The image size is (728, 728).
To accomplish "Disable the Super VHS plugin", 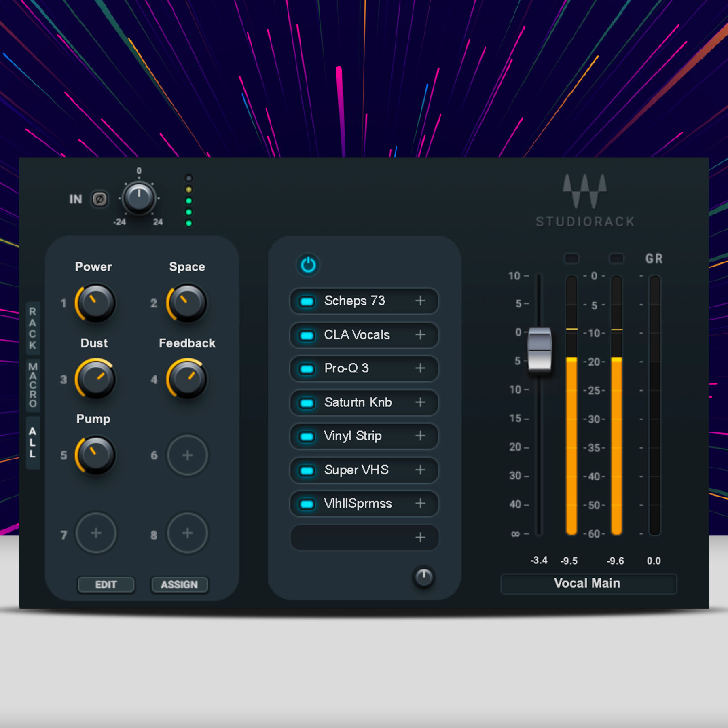I will pos(306,470).
